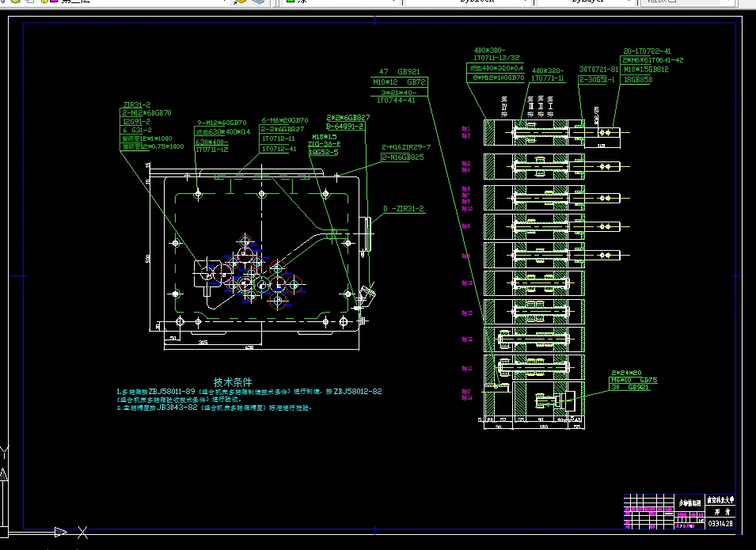Select the 8*M12*100GB70 callout
This screenshot has width=756, height=550.
tap(499, 78)
